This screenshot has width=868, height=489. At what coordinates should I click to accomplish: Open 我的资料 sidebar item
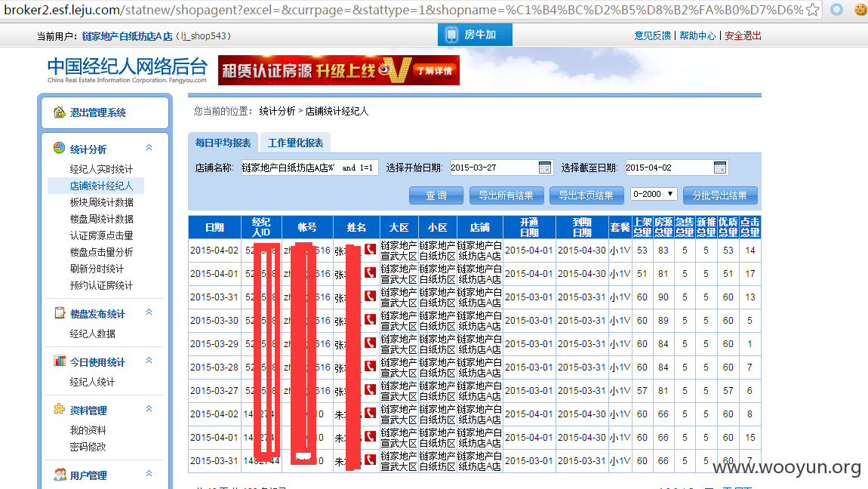point(88,430)
